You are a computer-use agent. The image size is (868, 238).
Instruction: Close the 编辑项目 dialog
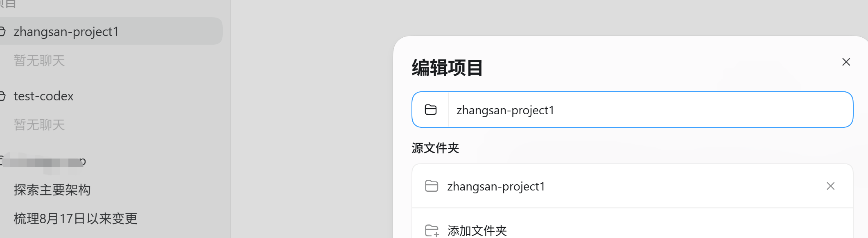(x=846, y=62)
